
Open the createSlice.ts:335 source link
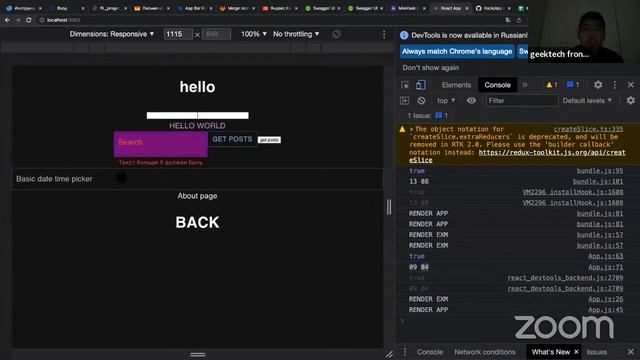coord(588,129)
